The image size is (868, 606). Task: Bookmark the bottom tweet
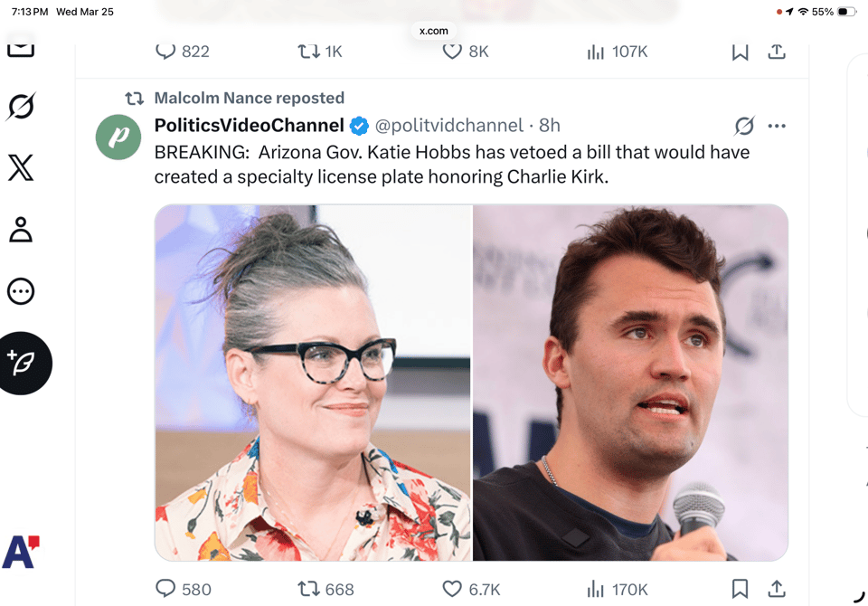point(739,589)
